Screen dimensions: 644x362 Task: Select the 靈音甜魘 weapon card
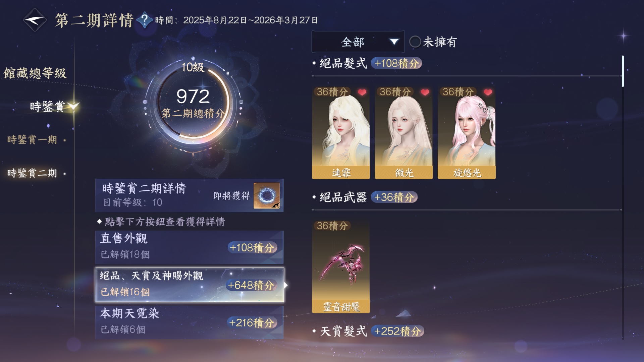coord(341,266)
